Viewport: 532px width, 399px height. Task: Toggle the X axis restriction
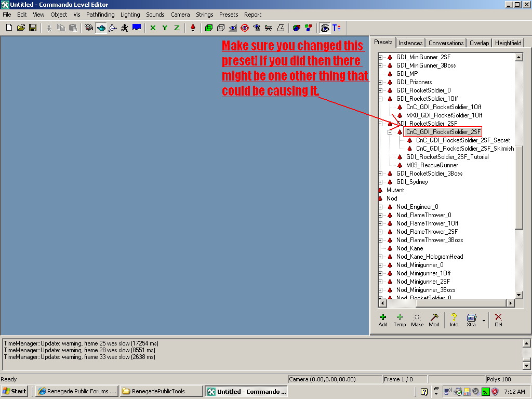tap(153, 28)
